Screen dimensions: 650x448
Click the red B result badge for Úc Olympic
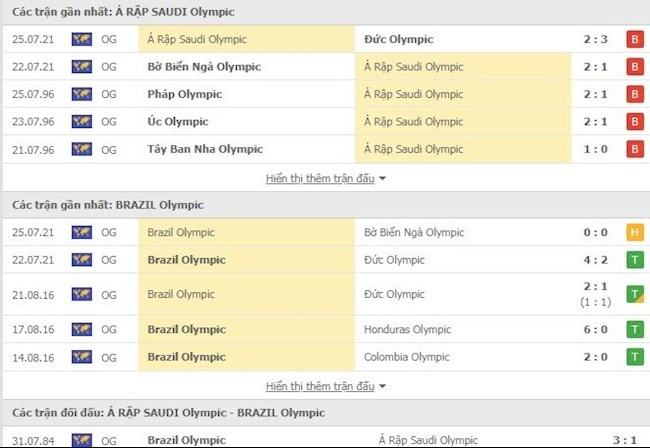tap(633, 122)
